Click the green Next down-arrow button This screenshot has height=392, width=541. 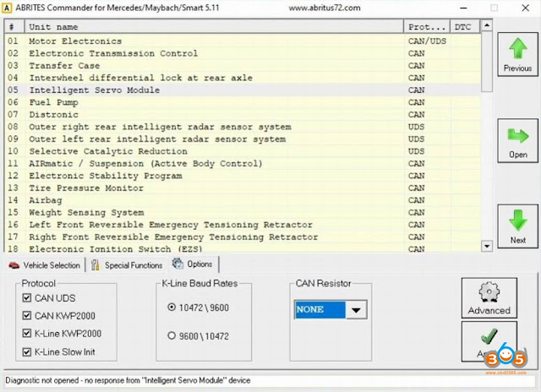(x=517, y=226)
